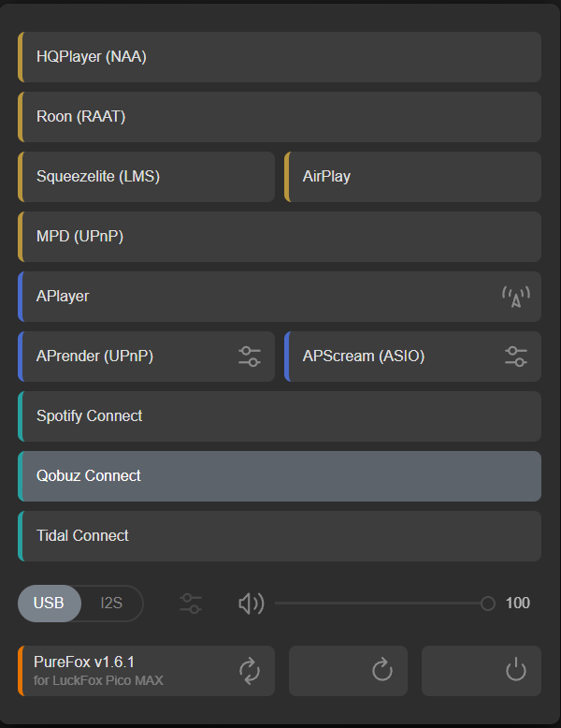
Task: Open APScream settings sliders icon
Action: pyautogui.click(x=515, y=357)
